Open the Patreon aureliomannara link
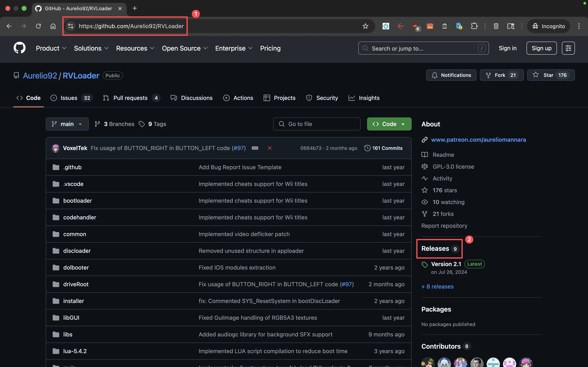 coord(478,140)
